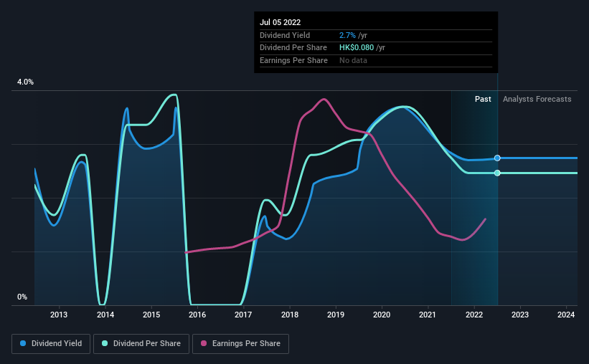Click the 2024 x-axis label
Image resolution: width=589 pixels, height=364 pixels.
566,315
